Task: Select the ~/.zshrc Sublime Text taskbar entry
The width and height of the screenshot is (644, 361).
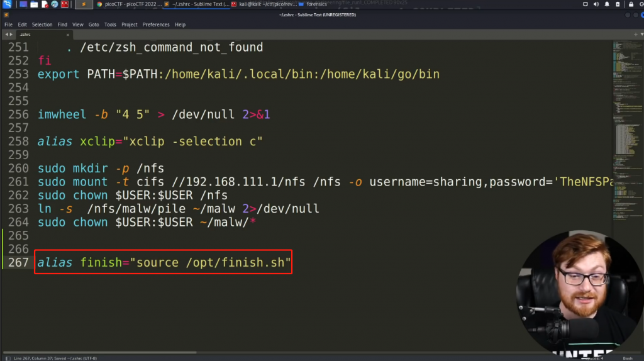Action: [197, 4]
